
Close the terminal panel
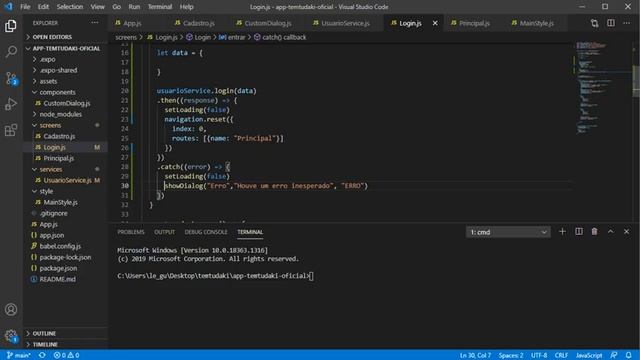click(x=627, y=231)
